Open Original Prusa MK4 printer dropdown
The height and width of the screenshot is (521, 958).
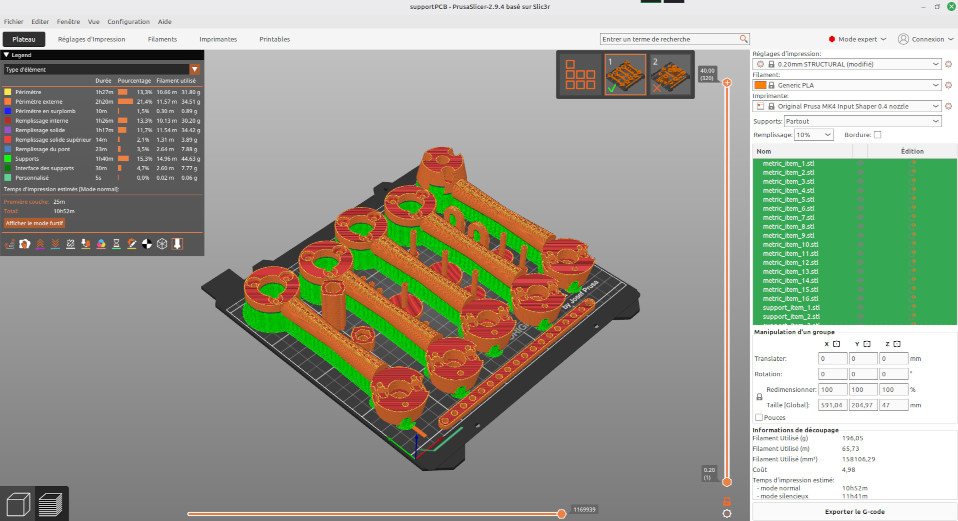[x=848, y=106]
